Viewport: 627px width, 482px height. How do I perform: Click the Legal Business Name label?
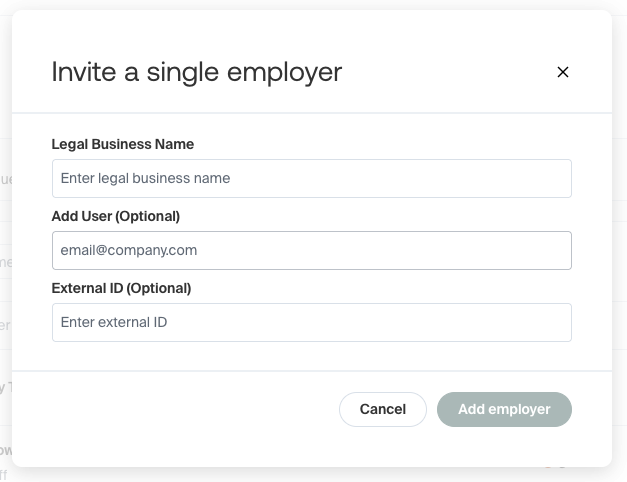click(x=122, y=144)
